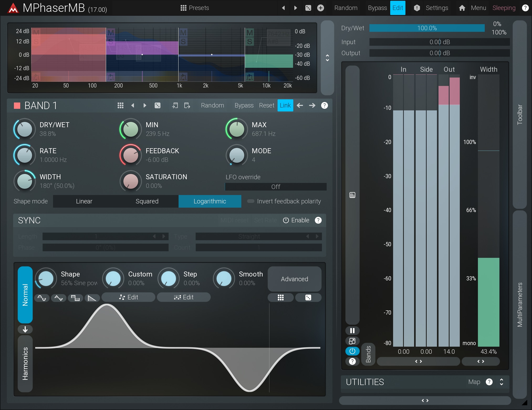Select the sawtooth shape icon
Viewport: 532px width, 410px height.
92,298
